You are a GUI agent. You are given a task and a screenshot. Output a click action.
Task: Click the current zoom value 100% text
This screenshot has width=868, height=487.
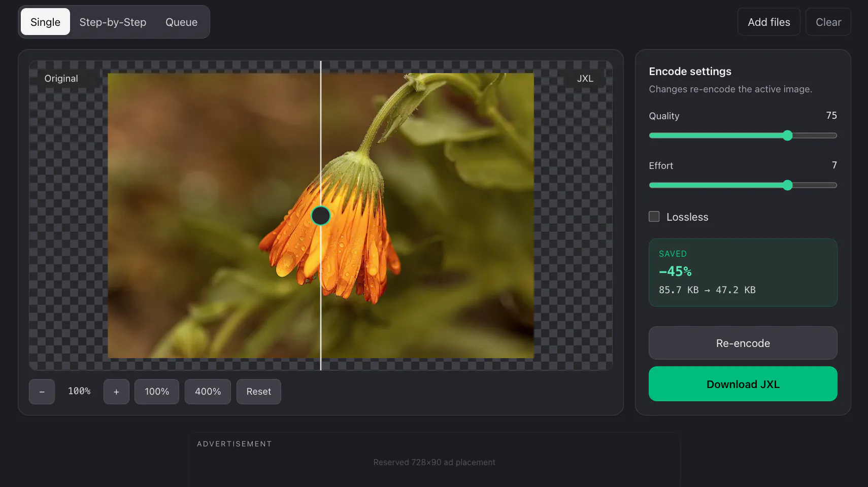[79, 391]
